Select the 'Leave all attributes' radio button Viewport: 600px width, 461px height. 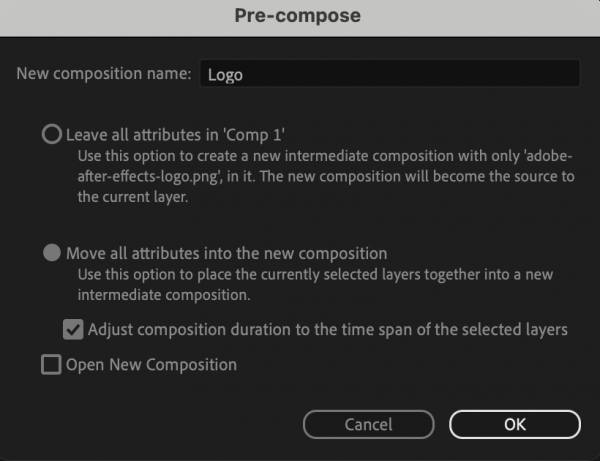(51, 134)
